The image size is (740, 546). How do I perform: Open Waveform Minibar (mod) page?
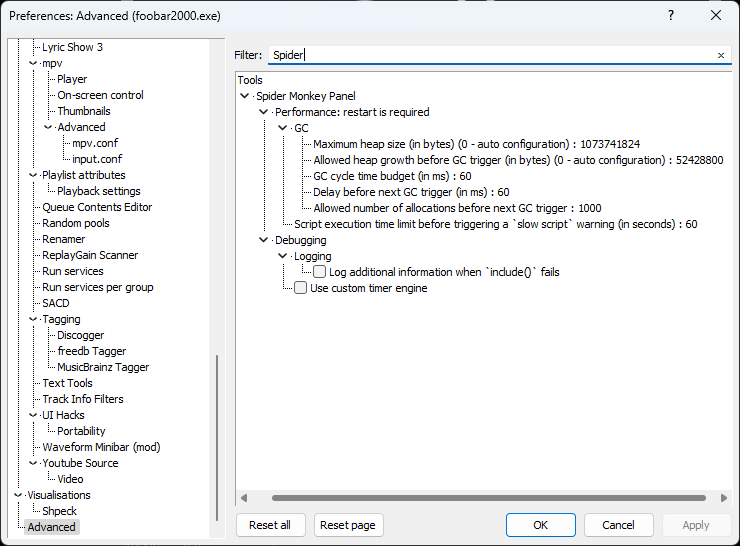[101, 447]
